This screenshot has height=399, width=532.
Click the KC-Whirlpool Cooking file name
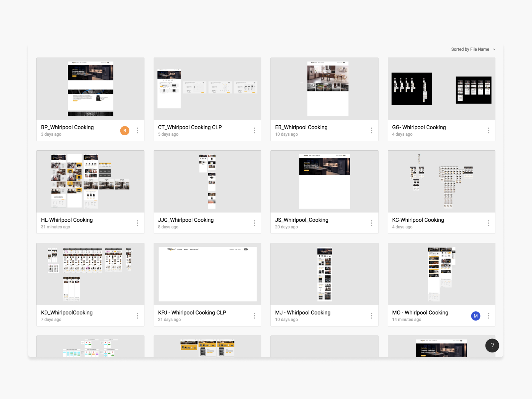[x=418, y=220]
